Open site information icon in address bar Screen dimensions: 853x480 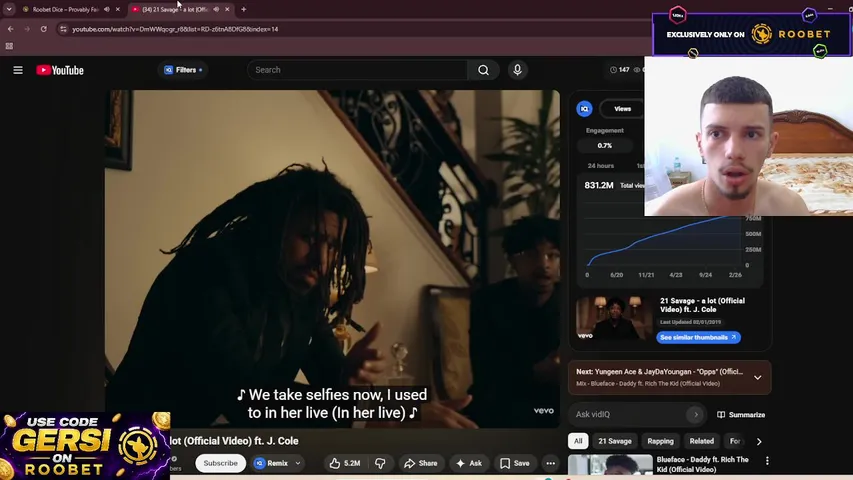pos(64,29)
